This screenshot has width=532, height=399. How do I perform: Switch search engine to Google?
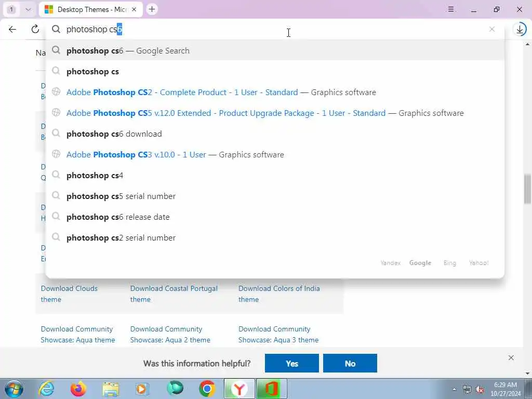420,263
